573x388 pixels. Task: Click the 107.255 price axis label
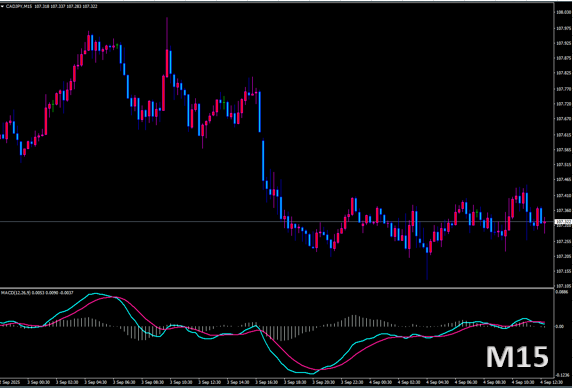click(563, 241)
